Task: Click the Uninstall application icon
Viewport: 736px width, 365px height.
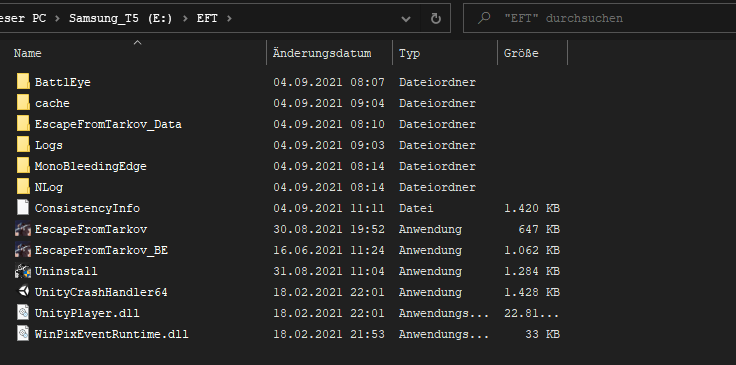Action: click(x=23, y=271)
